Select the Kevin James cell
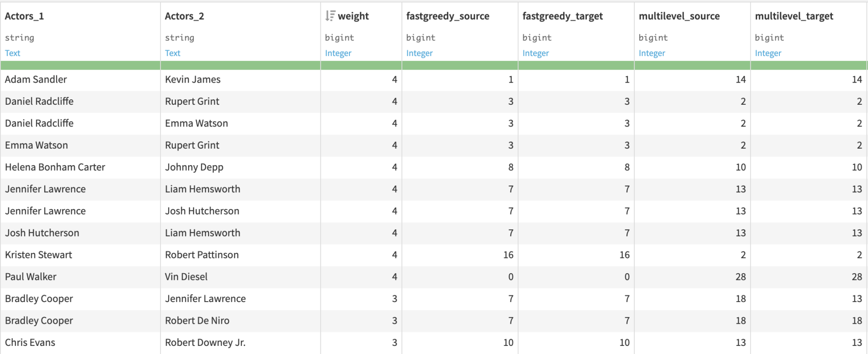Viewport: 868px width, 354px height. tap(193, 79)
